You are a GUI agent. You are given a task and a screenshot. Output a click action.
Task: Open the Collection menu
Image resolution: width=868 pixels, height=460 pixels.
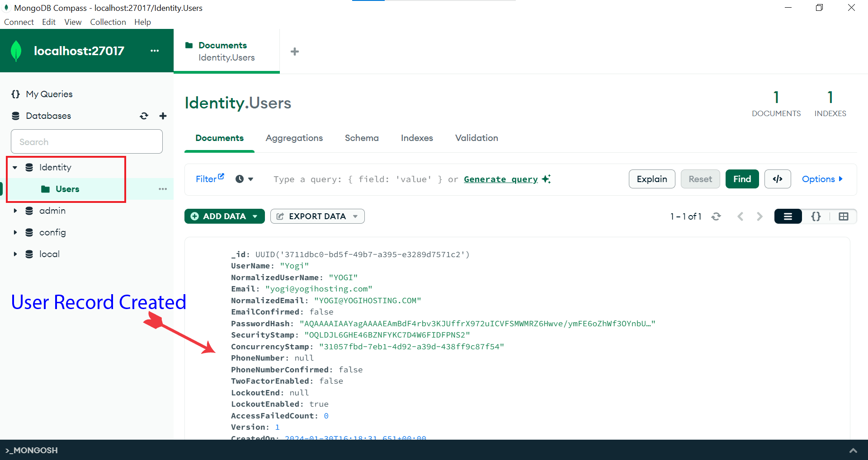coord(108,22)
